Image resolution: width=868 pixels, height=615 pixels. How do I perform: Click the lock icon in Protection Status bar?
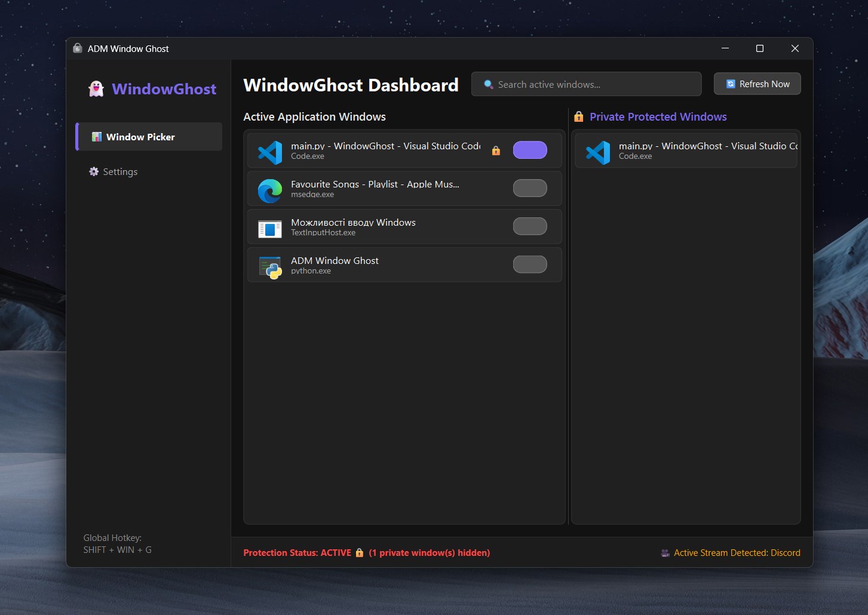[360, 553]
